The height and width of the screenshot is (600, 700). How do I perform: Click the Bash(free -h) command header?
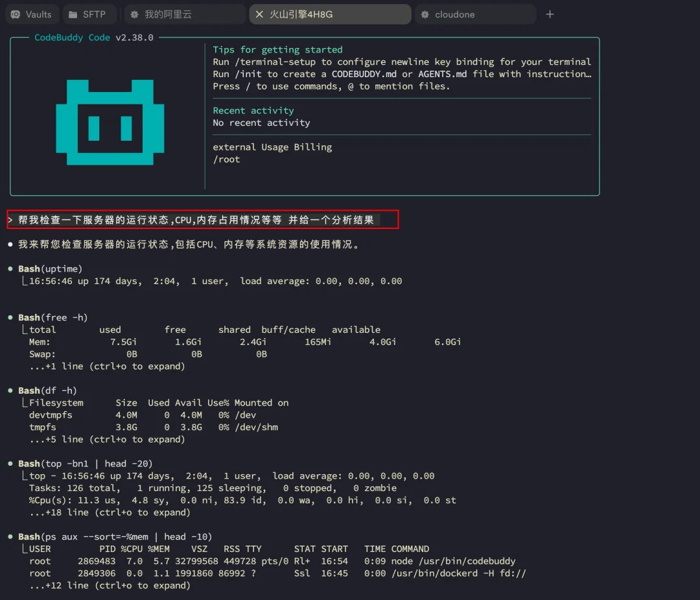52,318
